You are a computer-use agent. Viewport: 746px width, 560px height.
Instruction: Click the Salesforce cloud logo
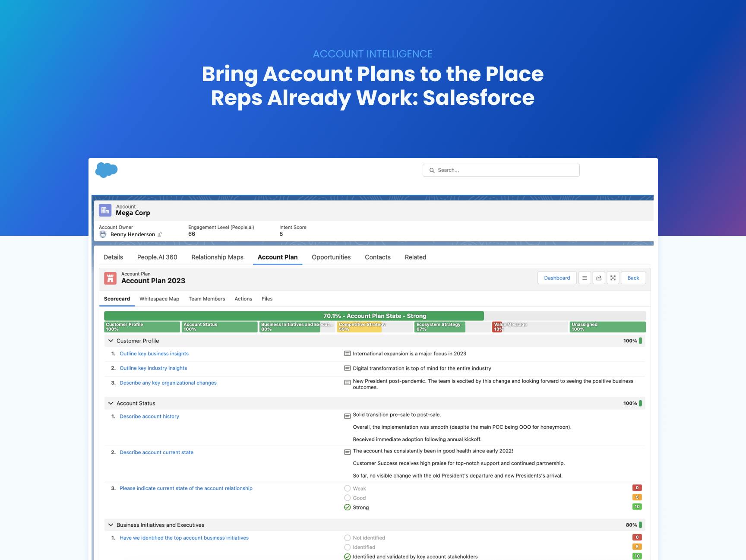pos(106,170)
